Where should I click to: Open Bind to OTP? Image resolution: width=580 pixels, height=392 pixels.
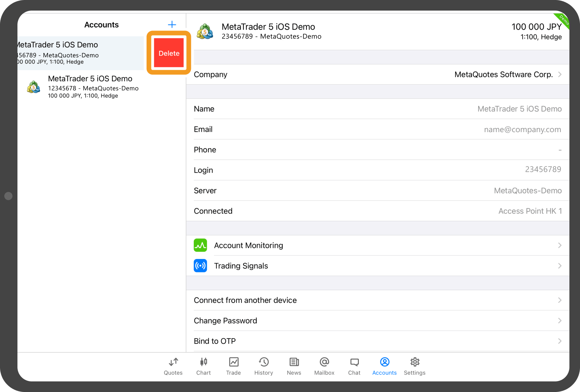(x=378, y=341)
